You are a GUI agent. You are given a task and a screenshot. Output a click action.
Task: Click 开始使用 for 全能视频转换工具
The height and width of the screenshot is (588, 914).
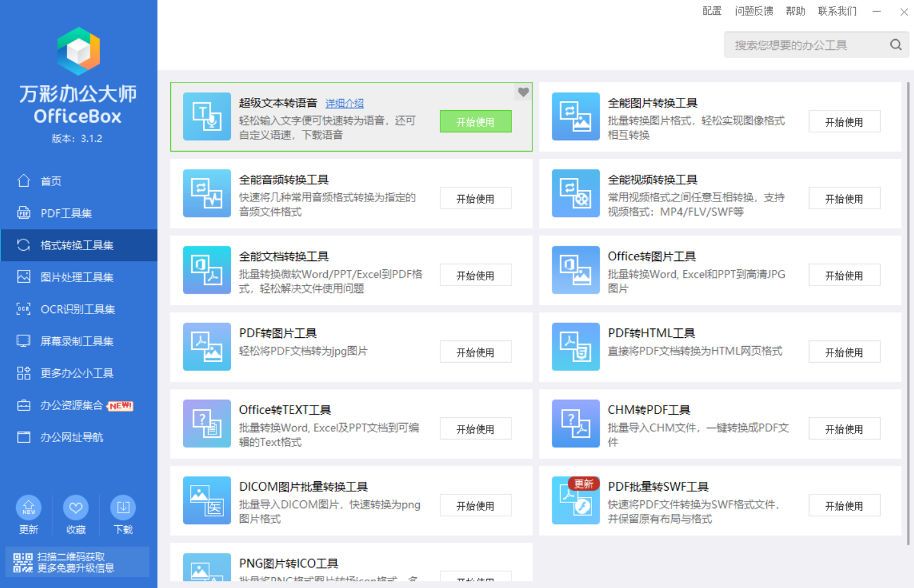844,198
